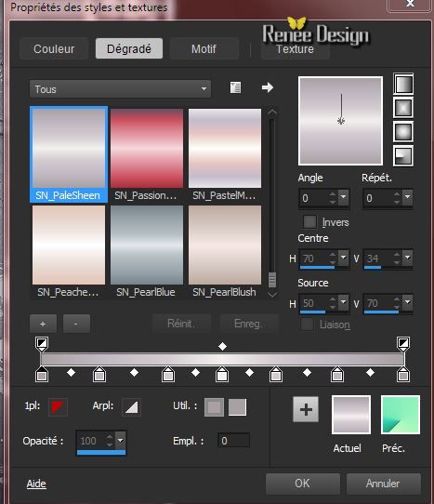This screenshot has height=504, width=434.
Task: Enable the Invers checkbox
Action: pyautogui.click(x=309, y=221)
